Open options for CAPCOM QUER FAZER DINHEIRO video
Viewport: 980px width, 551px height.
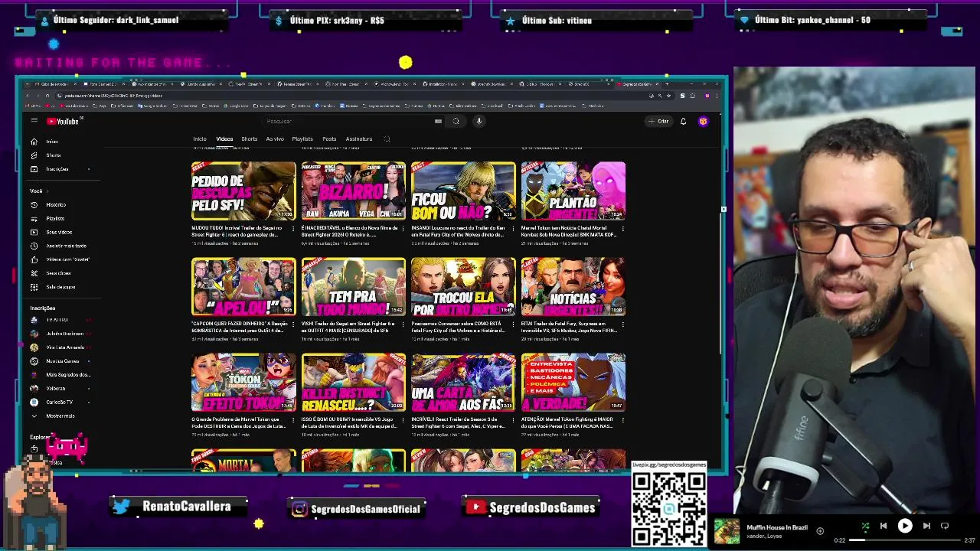[x=294, y=324]
